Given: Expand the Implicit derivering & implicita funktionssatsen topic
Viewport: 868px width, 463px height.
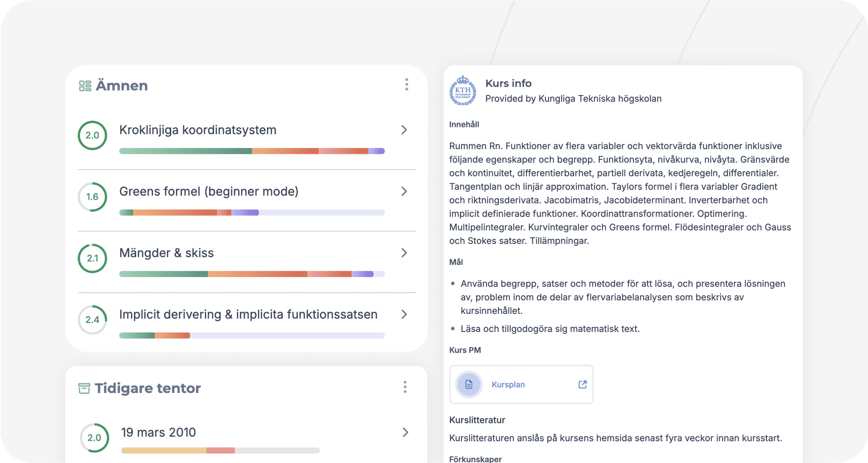Looking at the screenshot, I should [x=404, y=315].
